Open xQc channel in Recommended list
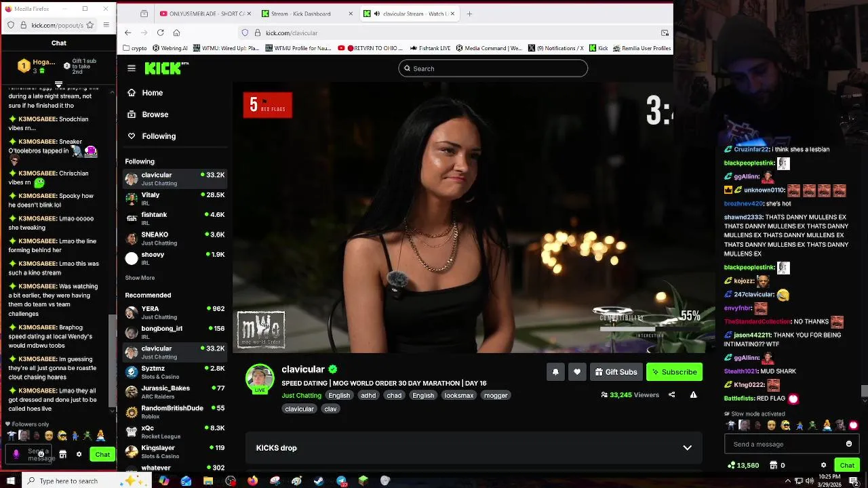Viewport: 868px width, 488px height. 175,432
